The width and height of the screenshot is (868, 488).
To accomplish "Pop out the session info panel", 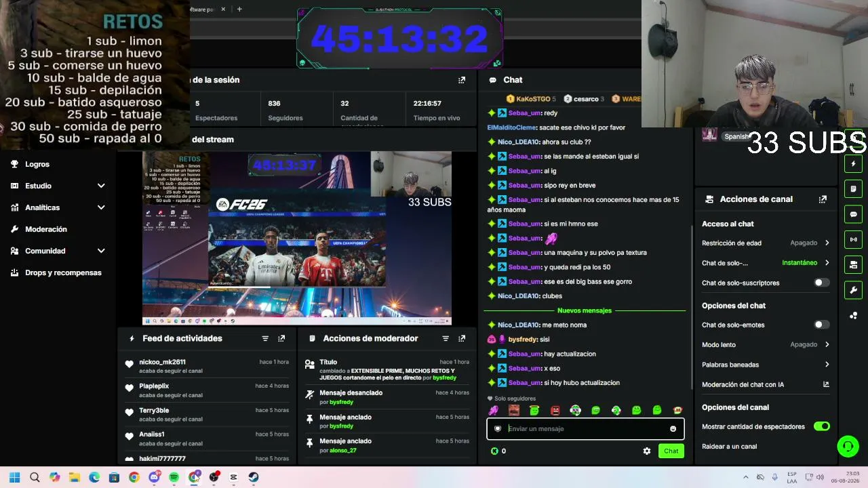I will (462, 80).
